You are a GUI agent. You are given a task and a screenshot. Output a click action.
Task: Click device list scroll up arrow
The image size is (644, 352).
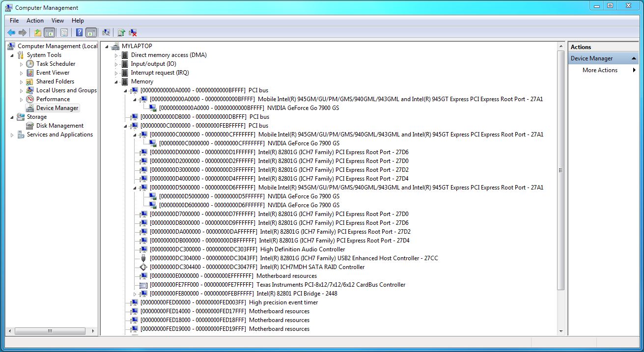561,46
